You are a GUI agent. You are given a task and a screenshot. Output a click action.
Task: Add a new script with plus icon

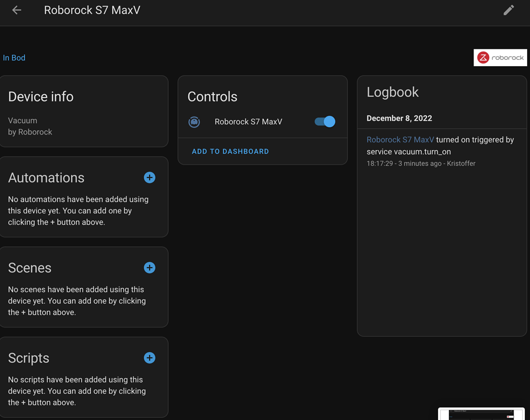point(150,358)
